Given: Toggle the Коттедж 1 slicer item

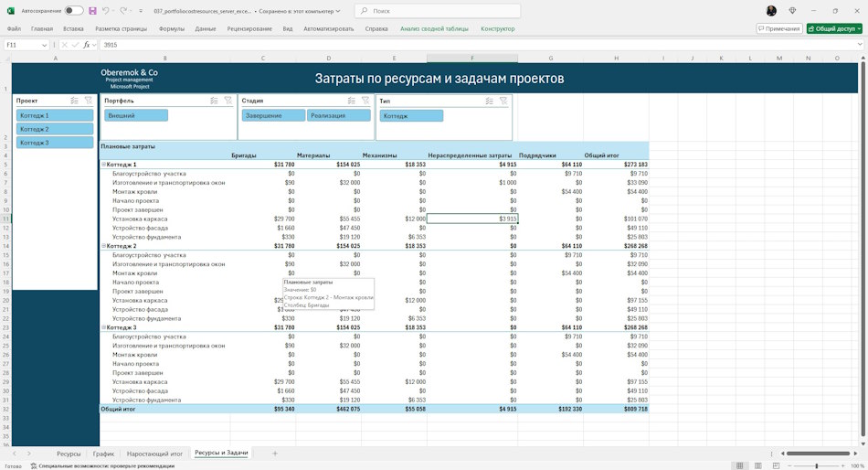Looking at the screenshot, I should click(55, 115).
